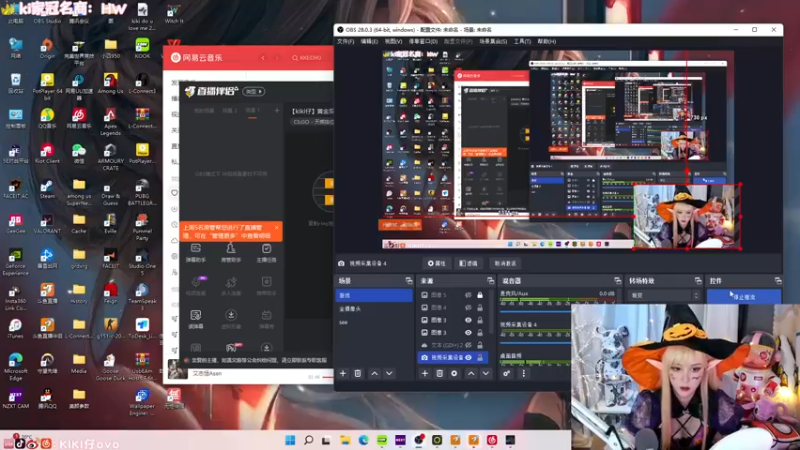
Task: Toggle lock on 图像 5 source
Action: (480, 295)
